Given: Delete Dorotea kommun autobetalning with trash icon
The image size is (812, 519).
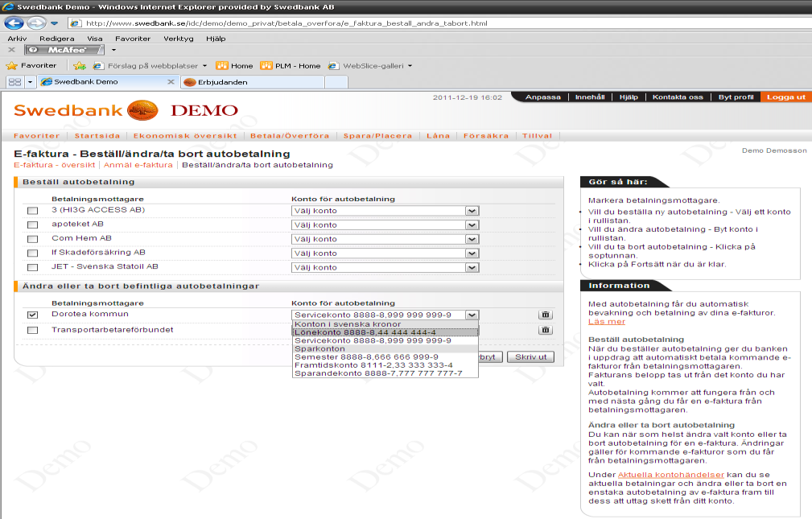Looking at the screenshot, I should pos(546,315).
